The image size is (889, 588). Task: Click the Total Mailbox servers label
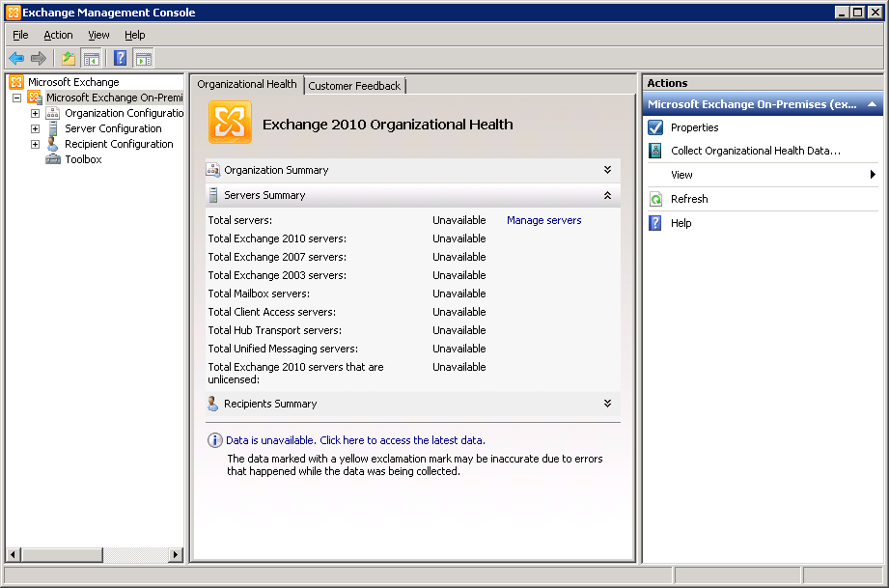(259, 294)
